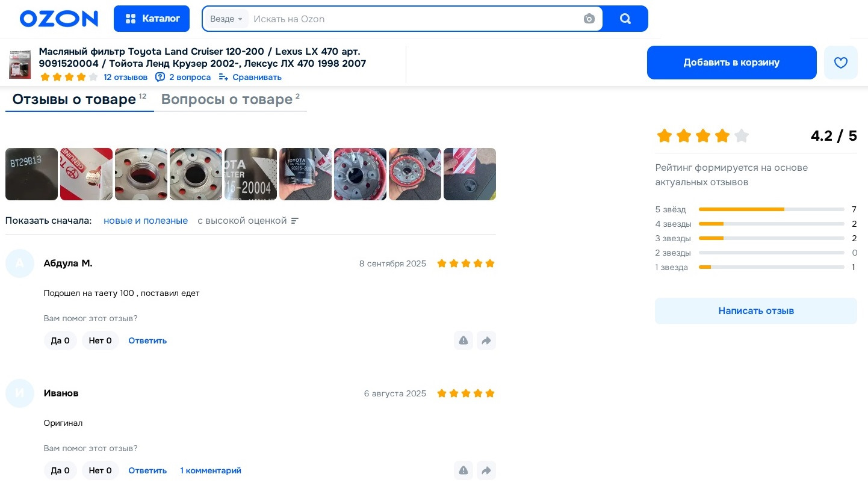The image size is (868, 489).
Task: Click the magnifier search button
Action: (x=625, y=19)
